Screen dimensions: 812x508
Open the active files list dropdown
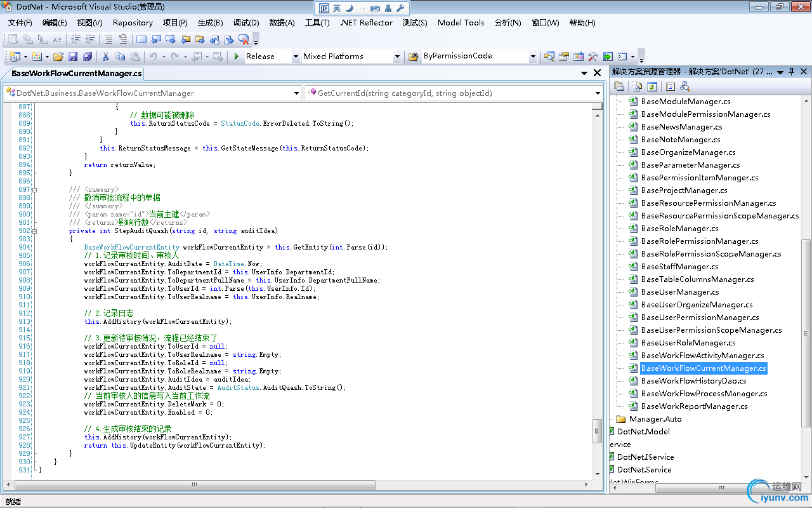[584, 73]
